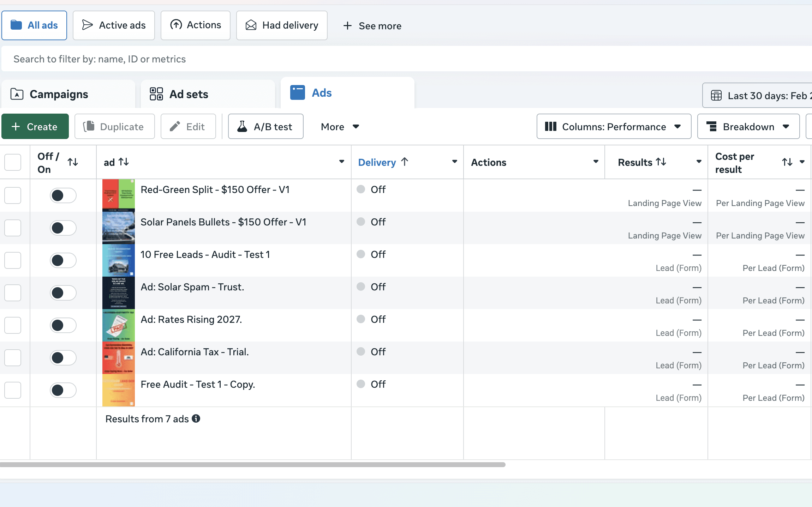Screen dimensions: 812x507
Task: Expand the Breakdown dropdown
Action: [748, 127]
